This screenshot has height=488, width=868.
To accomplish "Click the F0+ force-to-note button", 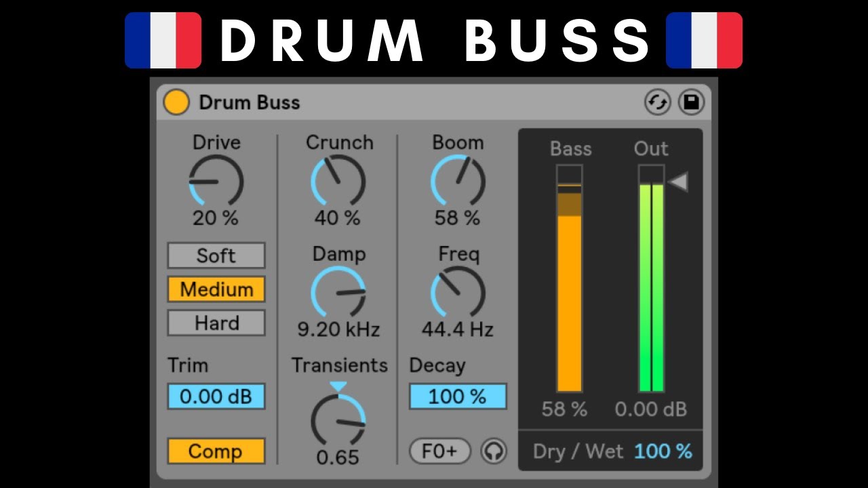I will [x=440, y=451].
